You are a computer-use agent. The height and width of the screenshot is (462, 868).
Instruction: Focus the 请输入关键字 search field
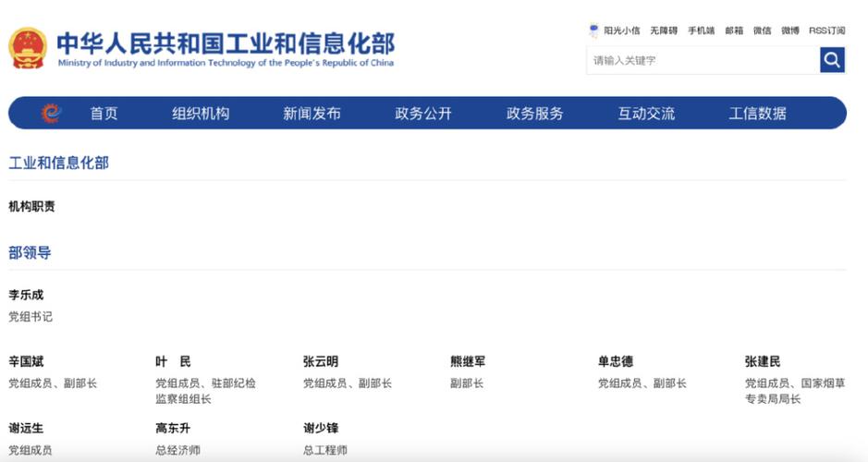click(x=703, y=60)
